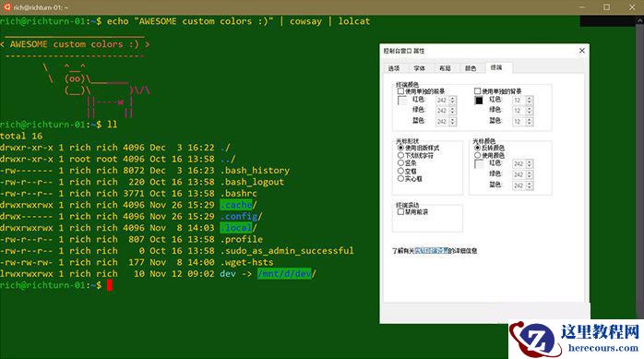The height and width of the screenshot is (359, 644).
Task: Select 下划线字符 cursor shape
Action: [x=400, y=155]
